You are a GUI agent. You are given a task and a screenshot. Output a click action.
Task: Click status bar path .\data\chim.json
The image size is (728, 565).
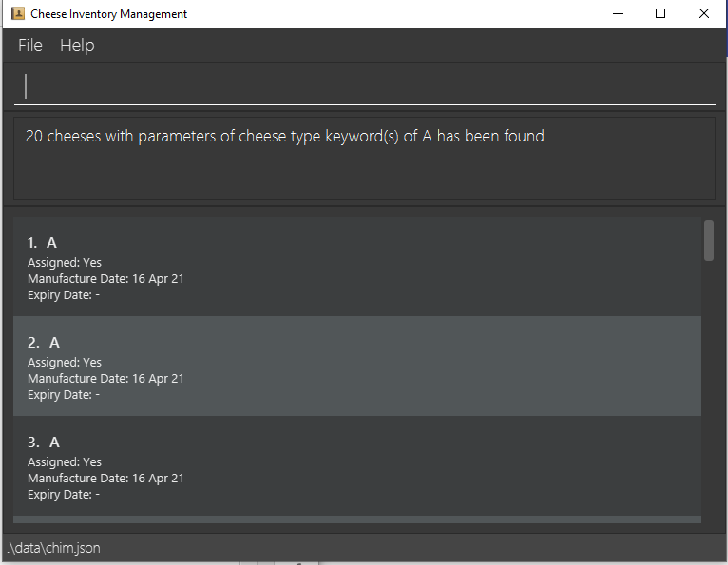click(54, 548)
